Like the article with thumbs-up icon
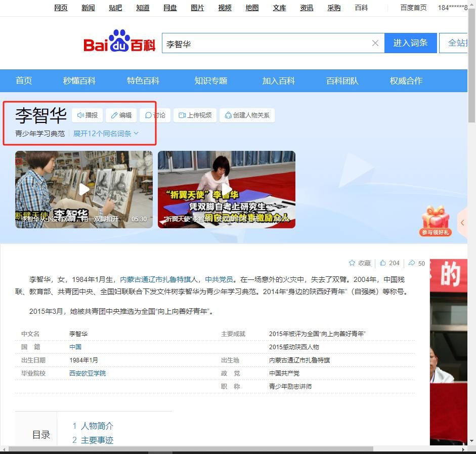The height and width of the screenshot is (454, 476). [x=383, y=263]
